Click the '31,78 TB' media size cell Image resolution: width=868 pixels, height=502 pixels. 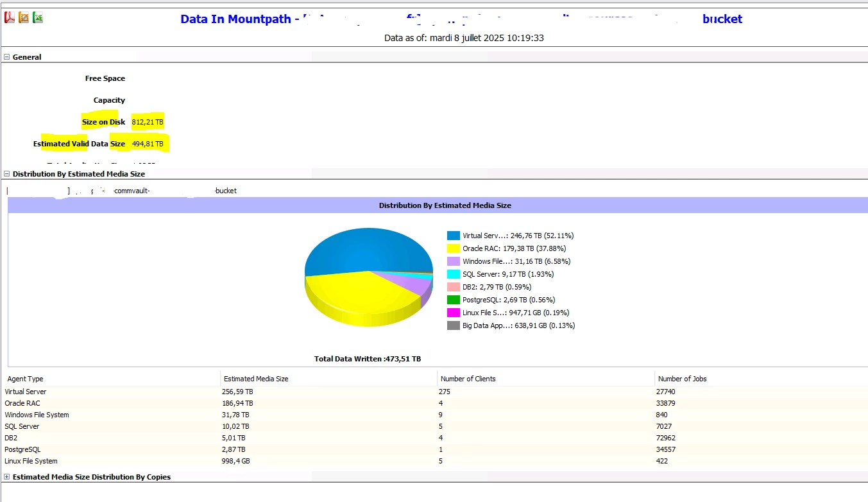(x=235, y=415)
